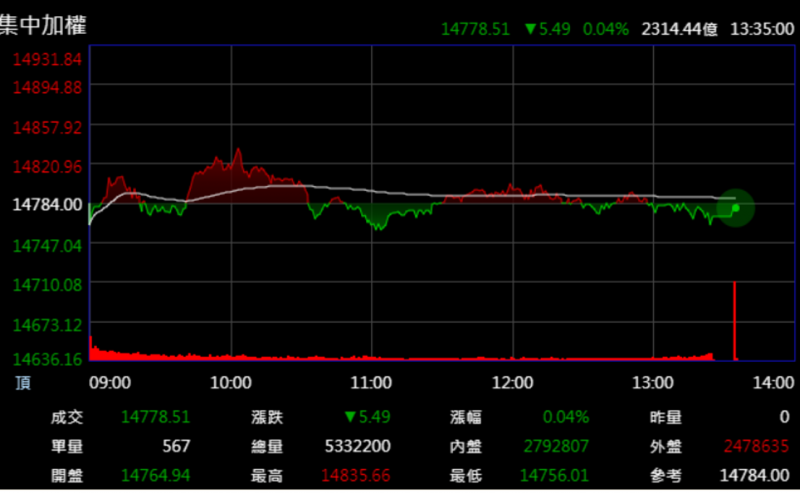Open the 頂 link at lower left
800x493 pixels.
23,382
